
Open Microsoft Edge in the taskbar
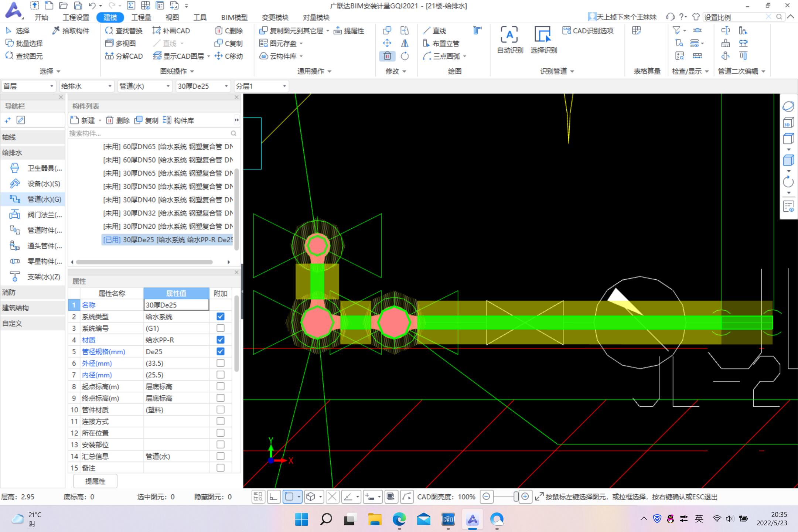pyautogui.click(x=399, y=519)
